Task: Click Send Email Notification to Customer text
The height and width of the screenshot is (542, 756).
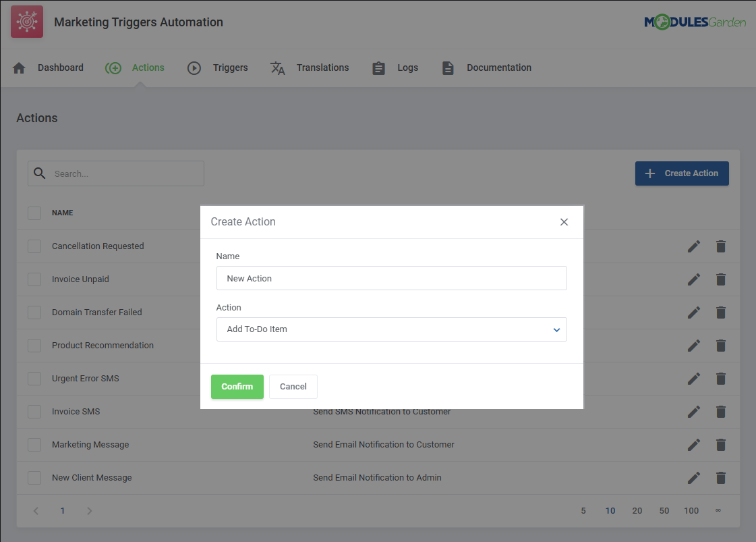Action: (x=383, y=445)
